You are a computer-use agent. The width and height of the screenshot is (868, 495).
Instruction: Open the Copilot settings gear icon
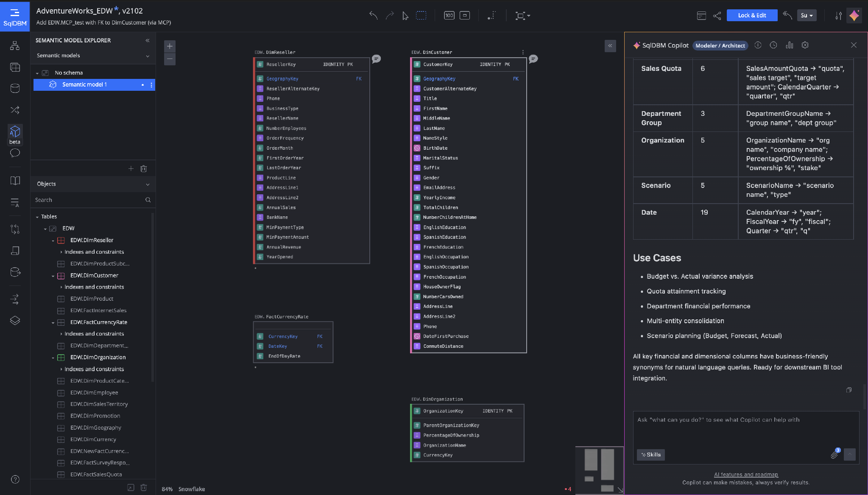[805, 45]
